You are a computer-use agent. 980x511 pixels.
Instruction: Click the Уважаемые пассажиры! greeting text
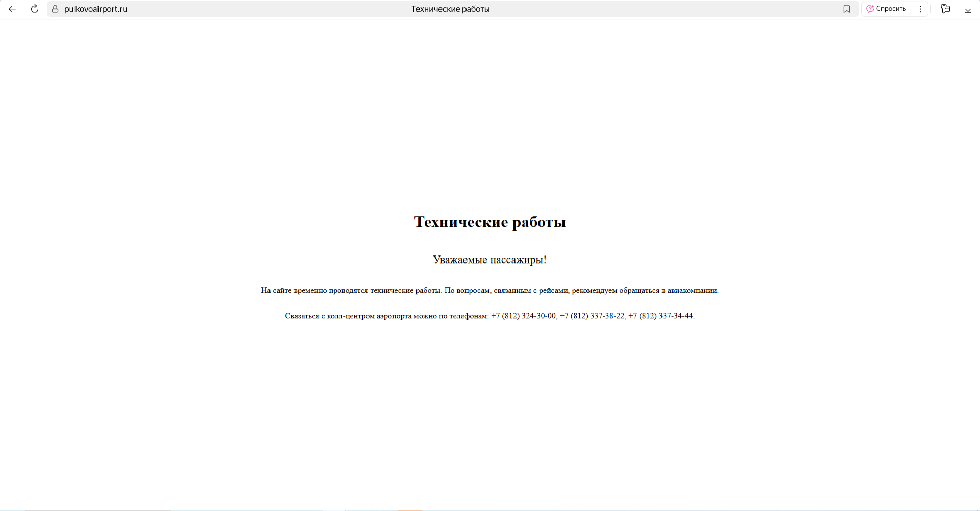tap(489, 260)
